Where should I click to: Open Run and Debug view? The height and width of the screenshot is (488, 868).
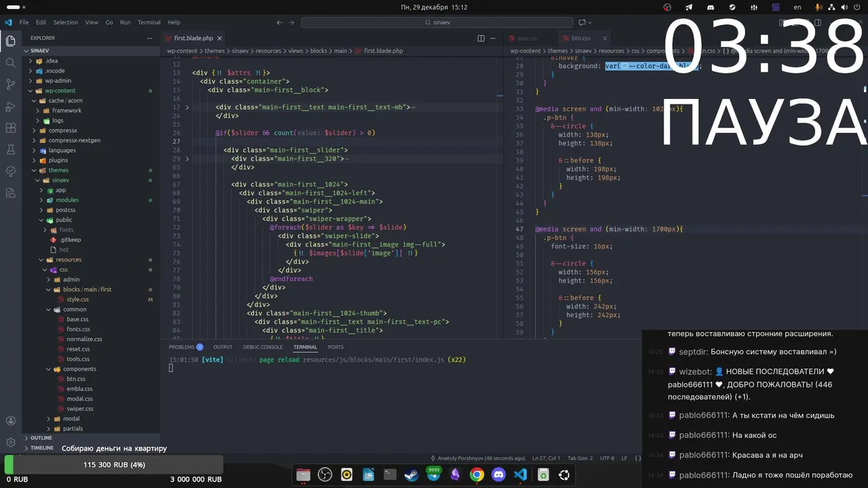pyautogui.click(x=10, y=106)
